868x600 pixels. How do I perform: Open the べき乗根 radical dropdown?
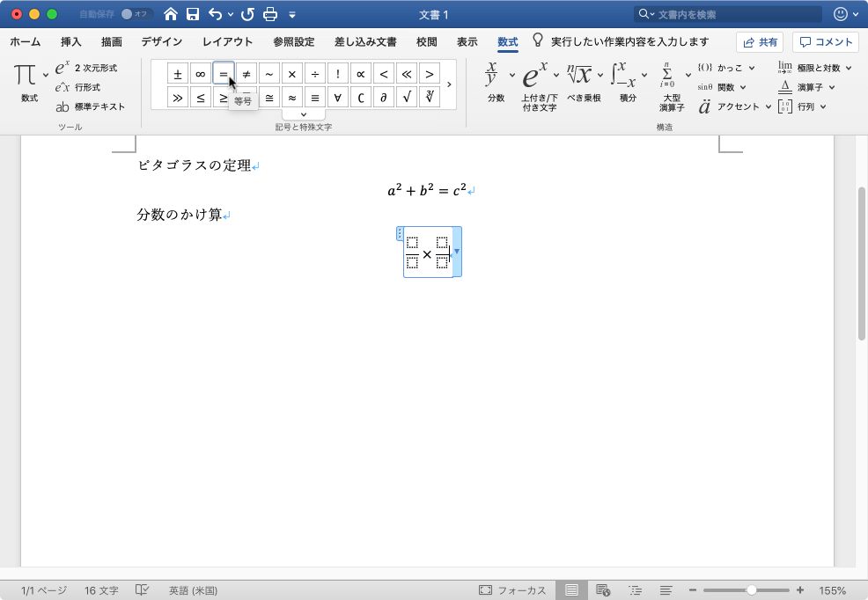point(600,75)
